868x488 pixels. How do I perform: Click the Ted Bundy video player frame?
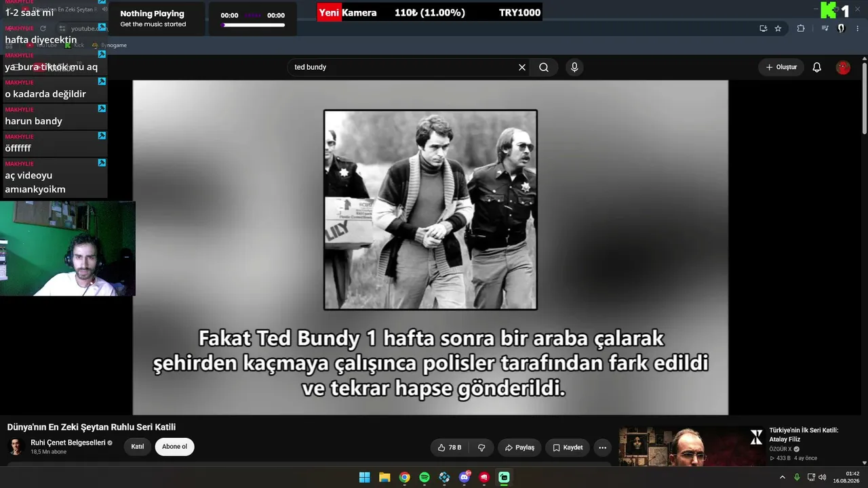pyautogui.click(x=431, y=247)
